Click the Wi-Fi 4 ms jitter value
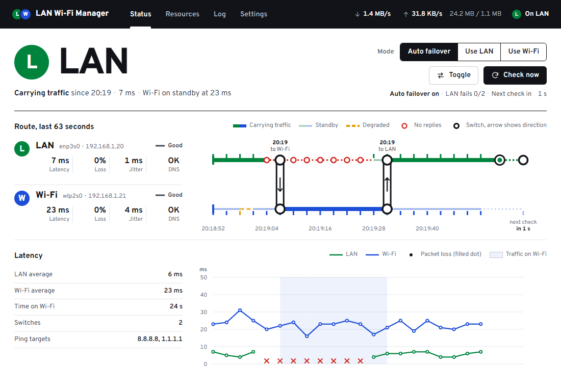 click(x=134, y=210)
